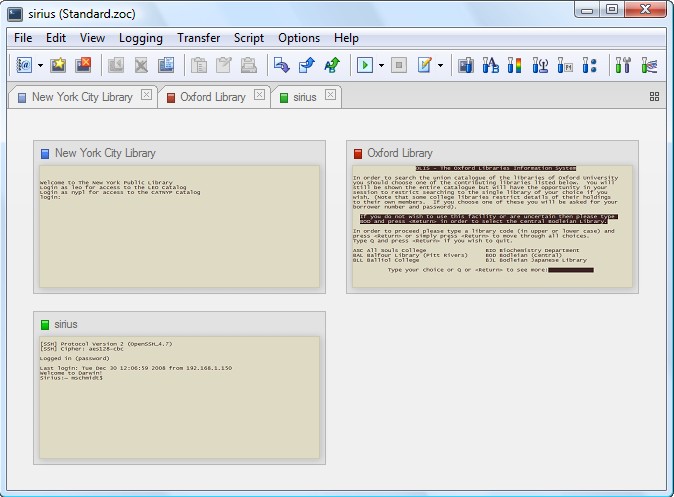Screen dimensions: 674x497
Task: Click the blue download arrow icon
Action: [x=282, y=65]
